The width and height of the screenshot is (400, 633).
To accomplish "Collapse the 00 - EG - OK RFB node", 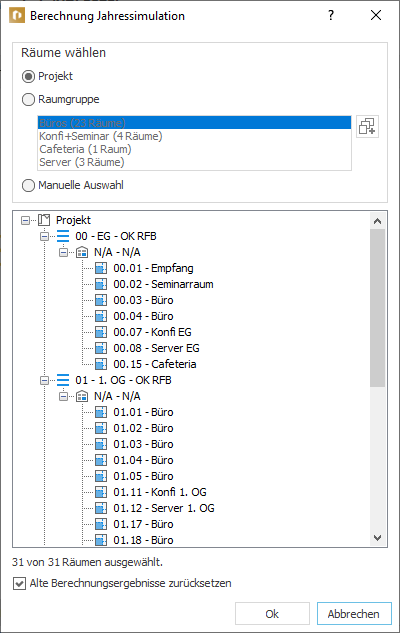I will [44, 236].
